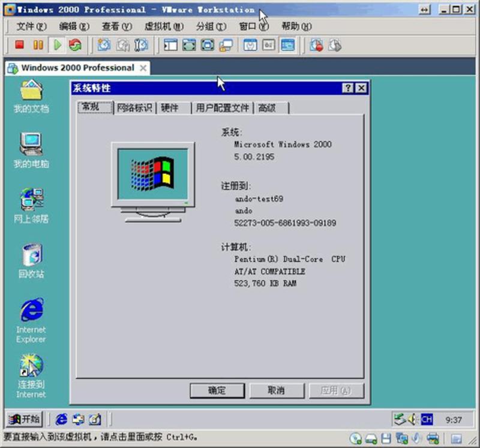Open the 分组 menu
The width and height of the screenshot is (480, 448).
(x=211, y=26)
